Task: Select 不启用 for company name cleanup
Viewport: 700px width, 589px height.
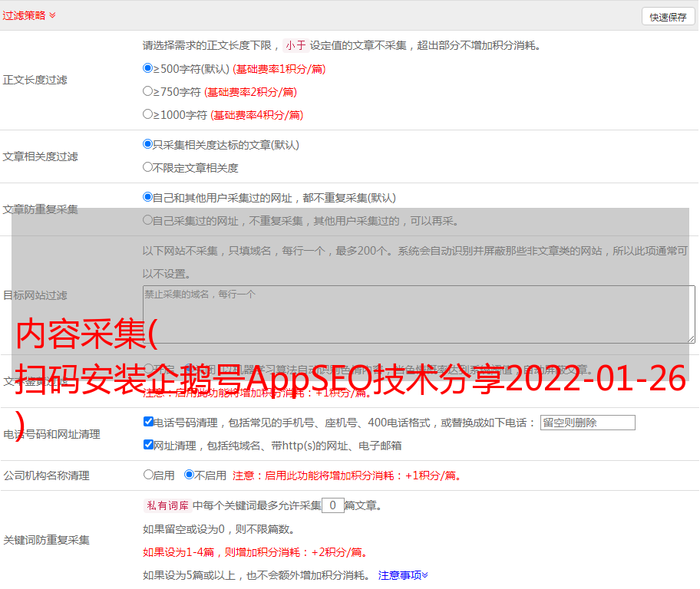Action: coord(189,475)
